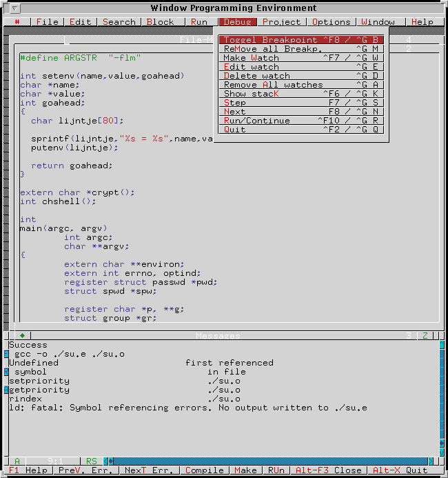Click the Z zoom icon on Messages window
The image size is (448, 478).
(425, 336)
